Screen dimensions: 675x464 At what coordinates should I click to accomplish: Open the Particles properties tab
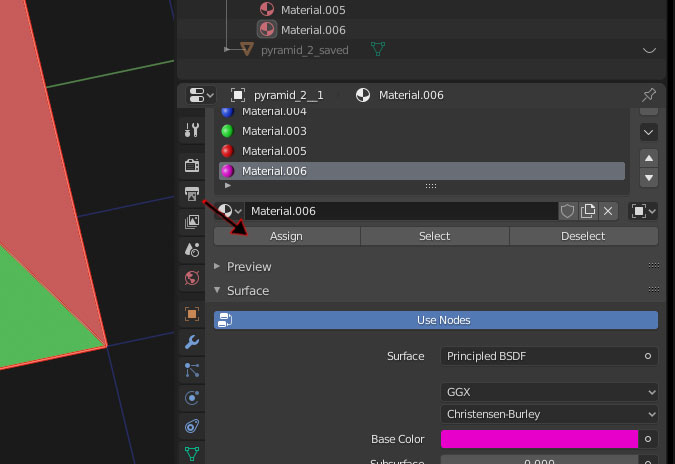pos(192,370)
